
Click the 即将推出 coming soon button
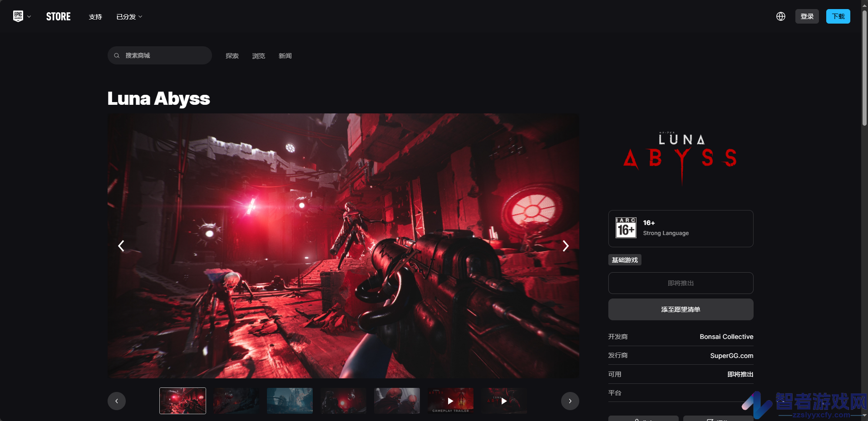pyautogui.click(x=681, y=283)
